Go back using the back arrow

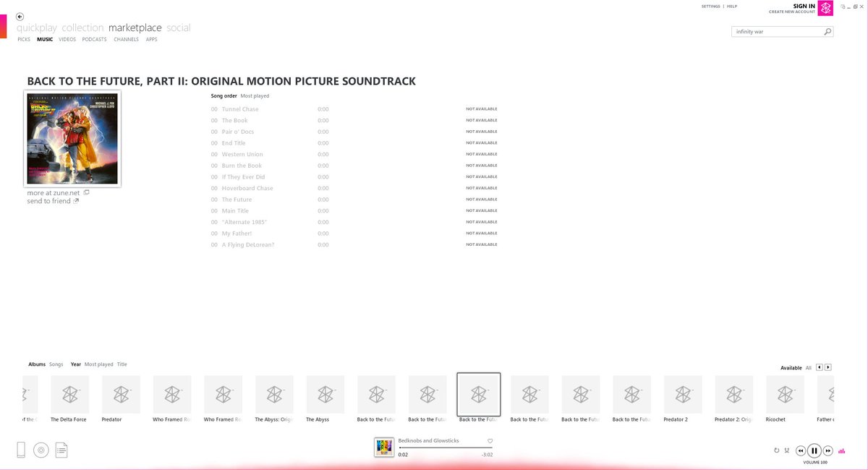(x=20, y=16)
